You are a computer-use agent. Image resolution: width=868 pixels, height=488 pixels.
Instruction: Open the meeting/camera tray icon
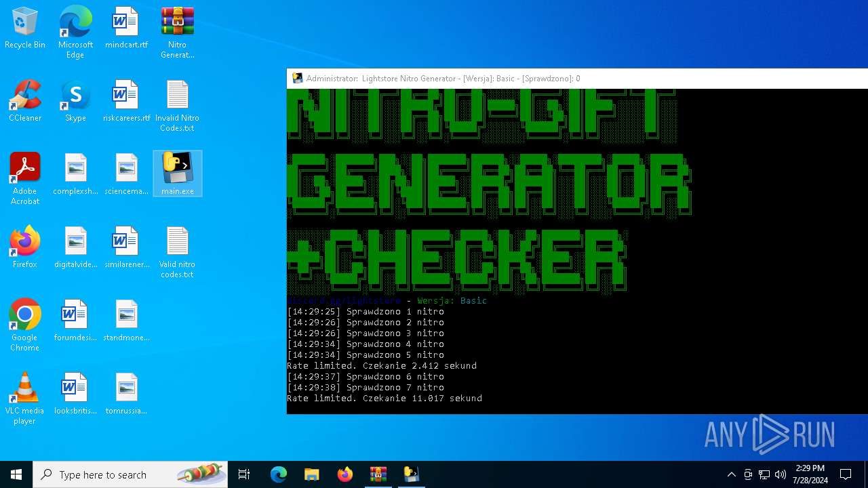(x=748, y=474)
